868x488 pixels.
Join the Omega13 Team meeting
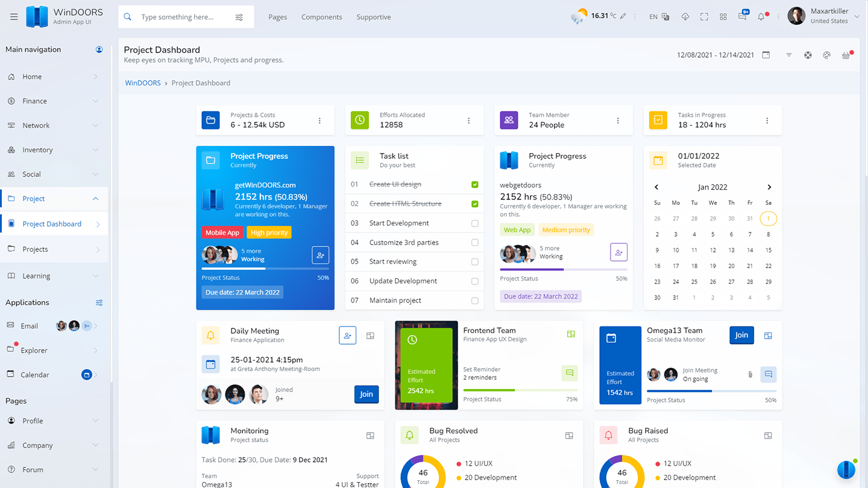(x=741, y=335)
